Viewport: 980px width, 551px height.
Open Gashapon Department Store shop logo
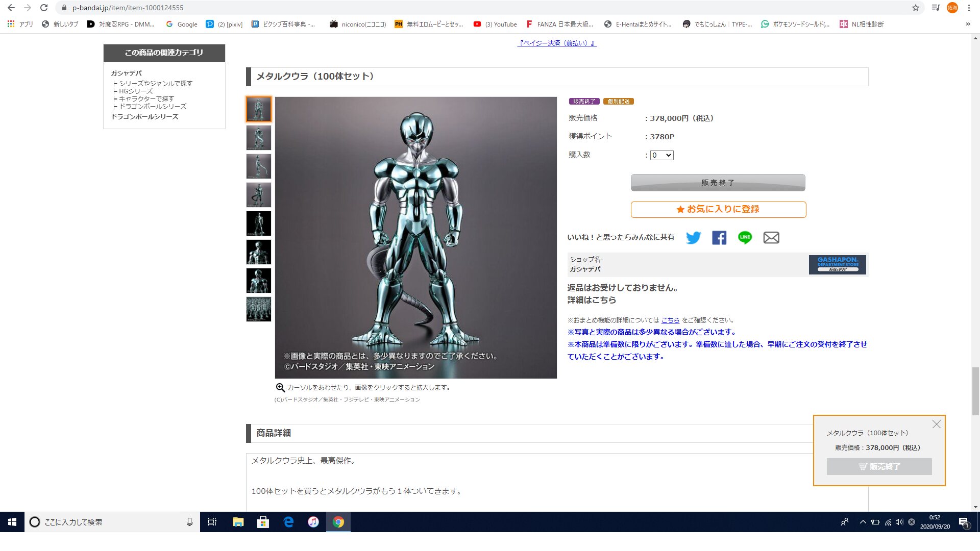(837, 265)
